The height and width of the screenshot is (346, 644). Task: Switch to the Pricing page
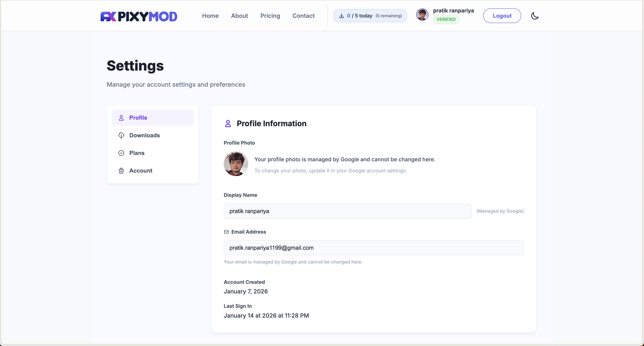(x=270, y=16)
